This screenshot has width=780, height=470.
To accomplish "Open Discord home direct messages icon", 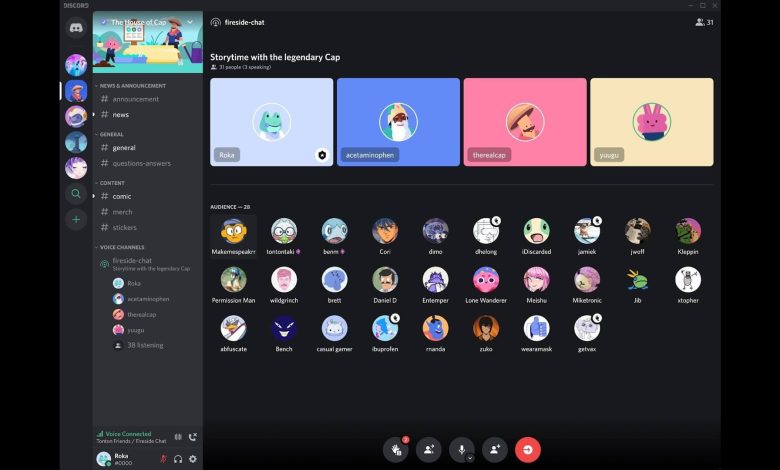I will pos(76,28).
